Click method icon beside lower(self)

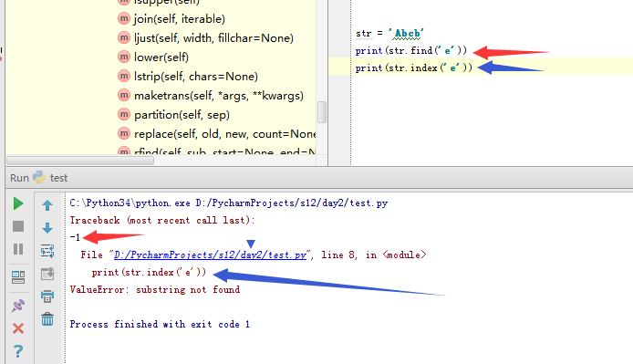point(124,57)
